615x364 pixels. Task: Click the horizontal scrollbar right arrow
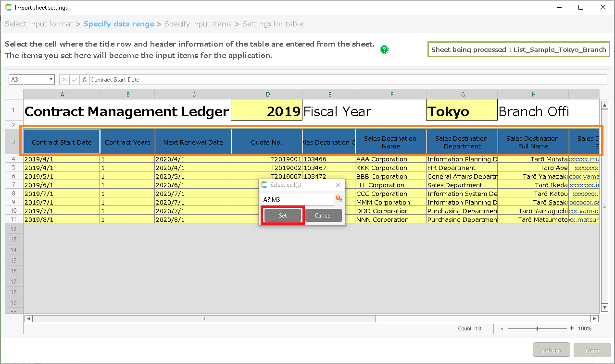(595, 318)
